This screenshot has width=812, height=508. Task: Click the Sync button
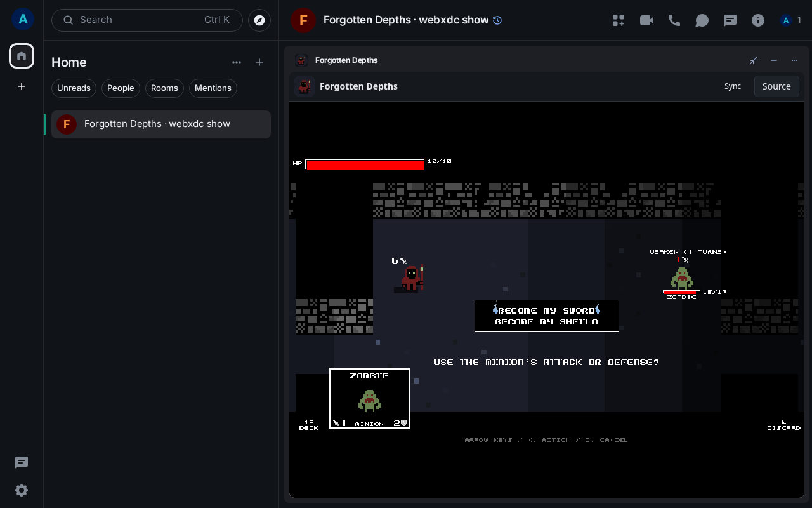point(733,86)
